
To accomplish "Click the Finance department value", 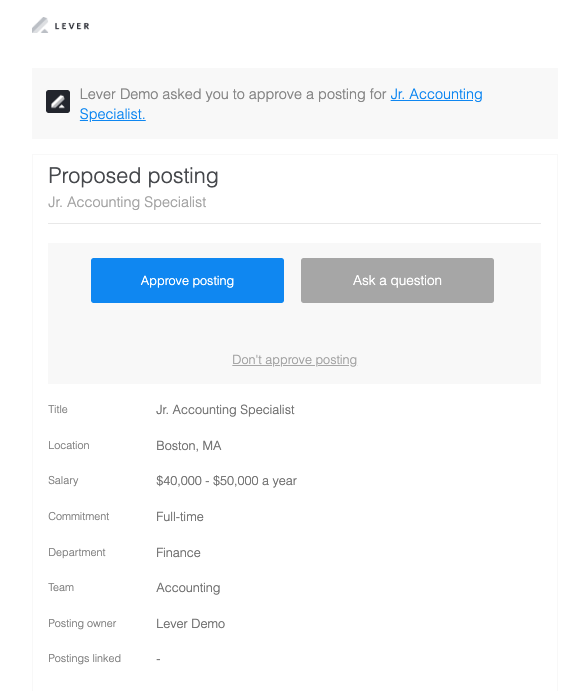I will pos(178,553).
